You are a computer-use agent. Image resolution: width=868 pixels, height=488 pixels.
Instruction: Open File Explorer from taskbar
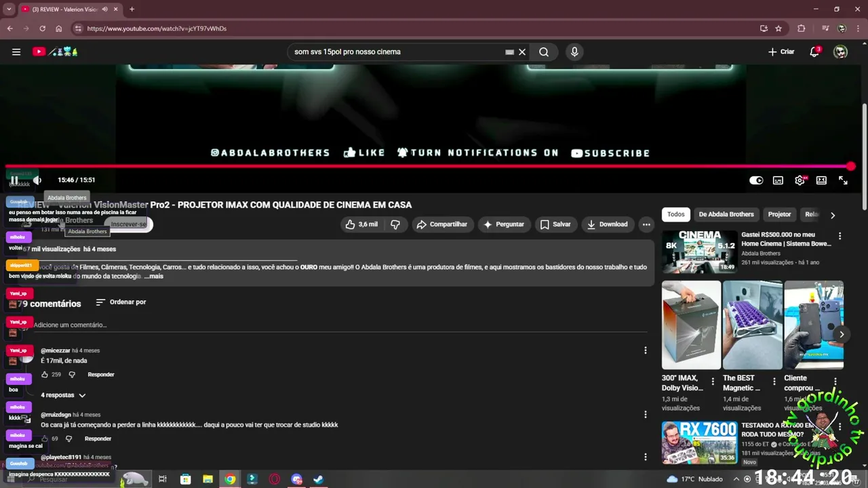click(208, 479)
